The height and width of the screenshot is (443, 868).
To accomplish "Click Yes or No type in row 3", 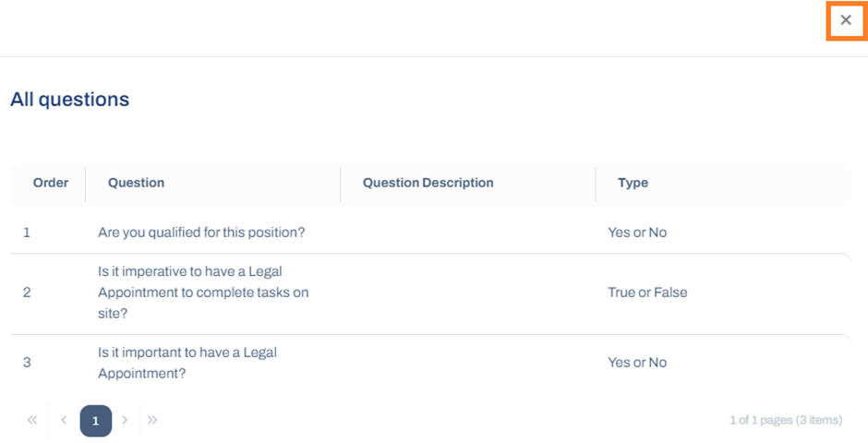I will tap(637, 363).
